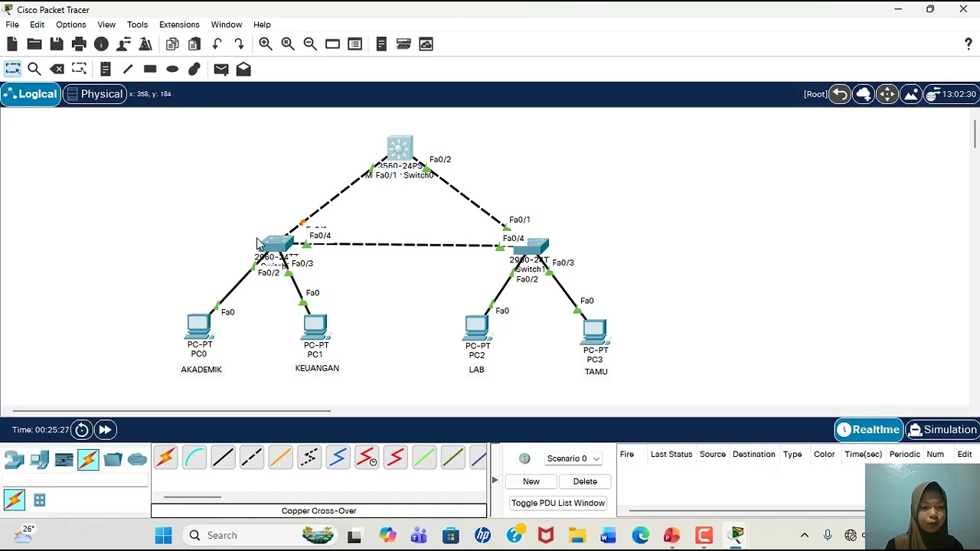Select the End Devices category
The height and width of the screenshot is (551, 980).
pos(39,460)
